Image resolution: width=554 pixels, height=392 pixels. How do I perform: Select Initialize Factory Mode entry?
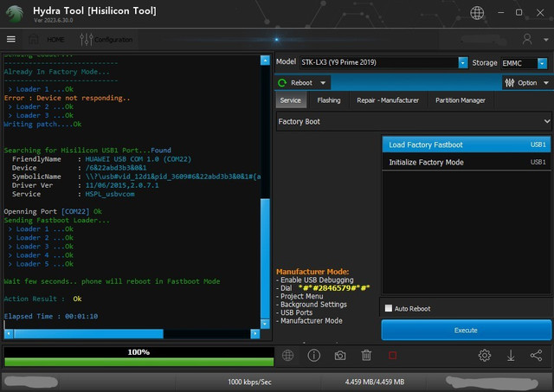click(x=467, y=162)
